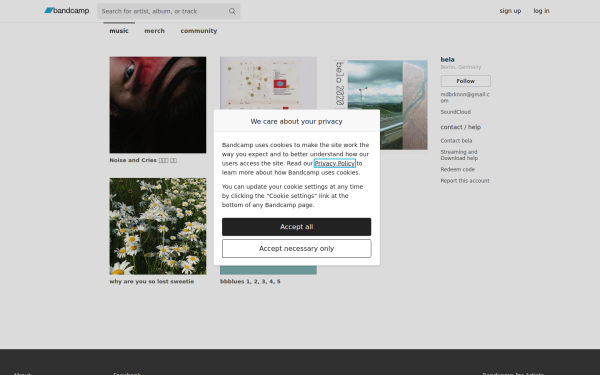Viewport: 600px width, 375px height.
Task: Open the Noise and Cries album title
Action: tap(143, 160)
